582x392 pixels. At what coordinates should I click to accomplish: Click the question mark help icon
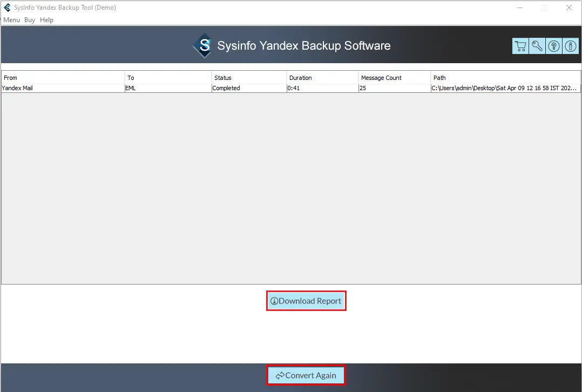tap(553, 46)
